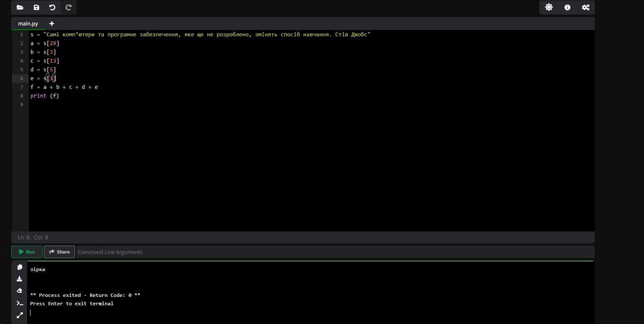Click the Ln 6, Col 8 status bar

(33, 237)
